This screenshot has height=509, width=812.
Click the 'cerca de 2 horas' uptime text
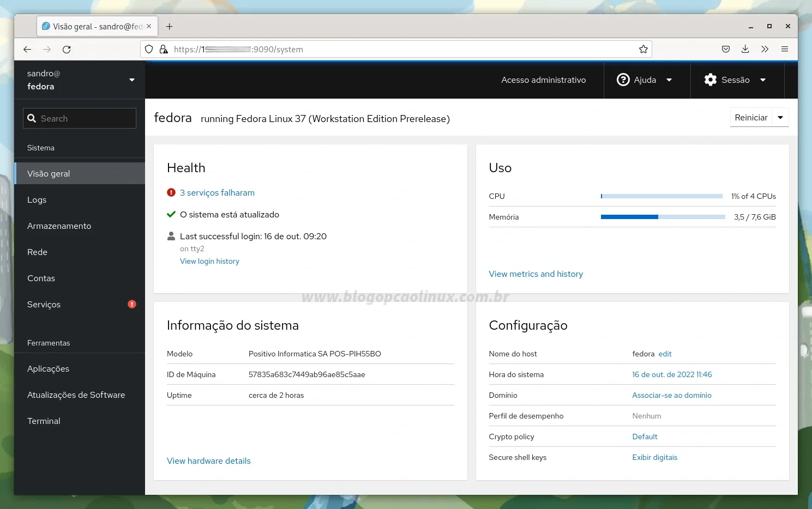pos(276,395)
